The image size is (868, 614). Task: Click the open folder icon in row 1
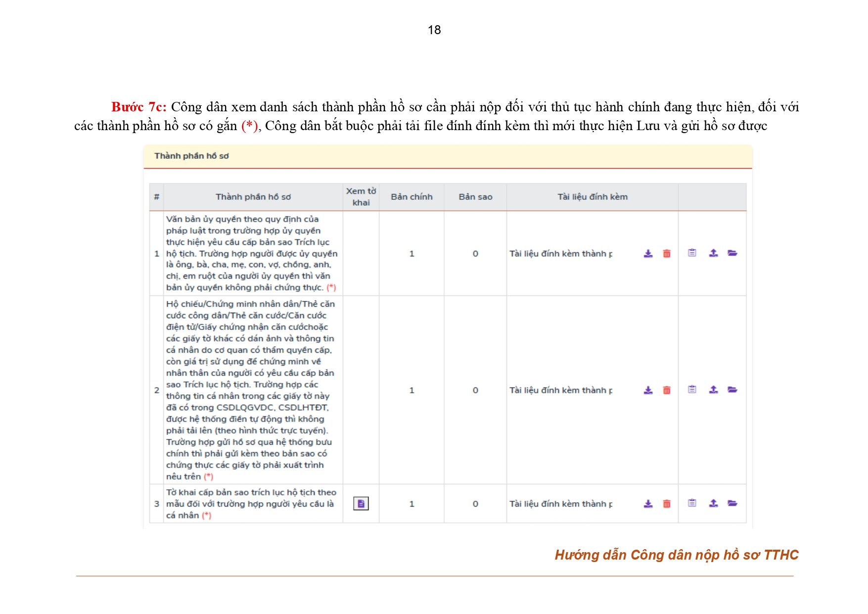[x=732, y=253]
